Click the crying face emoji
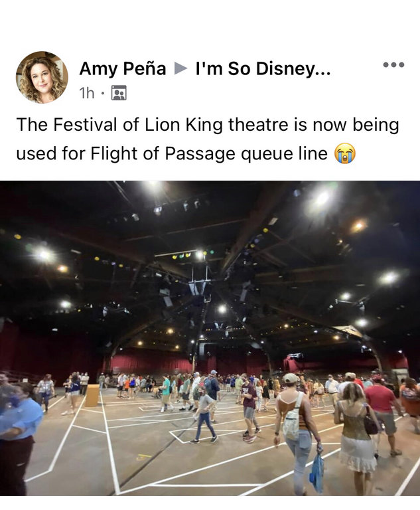 (x=345, y=154)
